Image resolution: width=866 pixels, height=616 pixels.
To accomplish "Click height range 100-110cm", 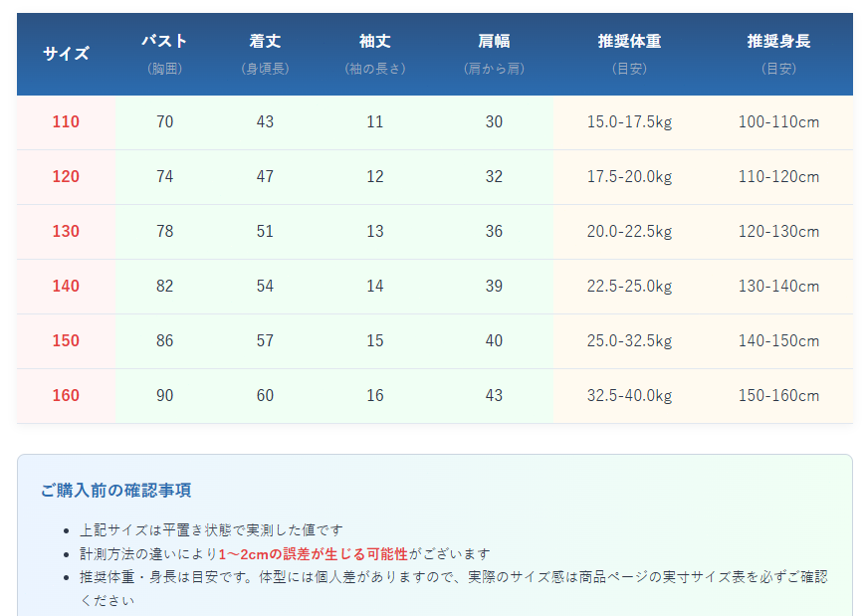I will 778,121.
